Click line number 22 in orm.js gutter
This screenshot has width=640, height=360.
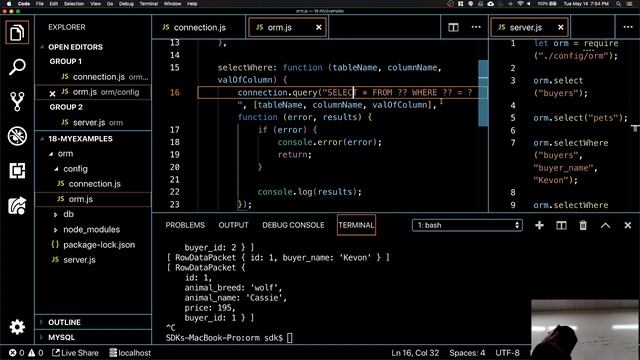(x=174, y=192)
